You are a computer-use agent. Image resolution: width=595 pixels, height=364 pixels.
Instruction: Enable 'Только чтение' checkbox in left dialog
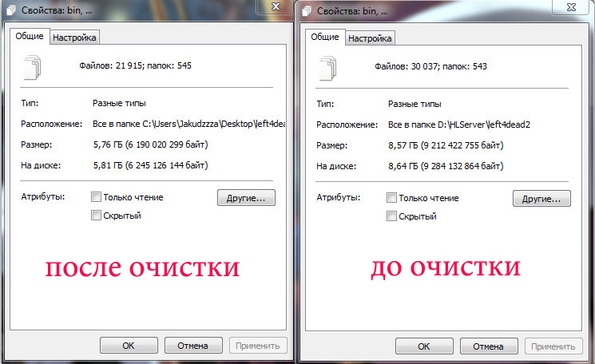click(x=96, y=197)
